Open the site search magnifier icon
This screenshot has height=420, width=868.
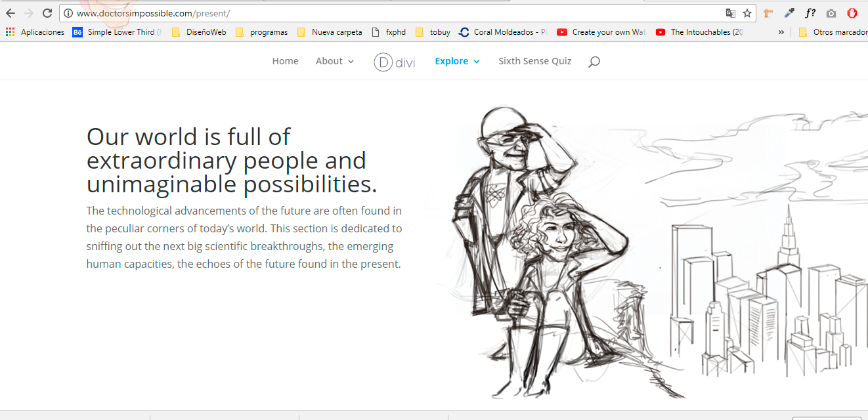(x=594, y=62)
